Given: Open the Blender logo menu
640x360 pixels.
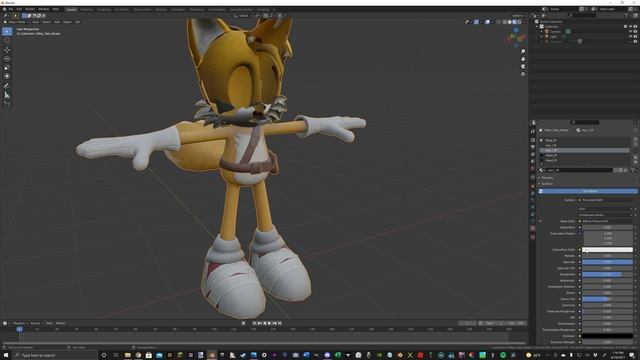Looking at the screenshot, I should 4,9.
